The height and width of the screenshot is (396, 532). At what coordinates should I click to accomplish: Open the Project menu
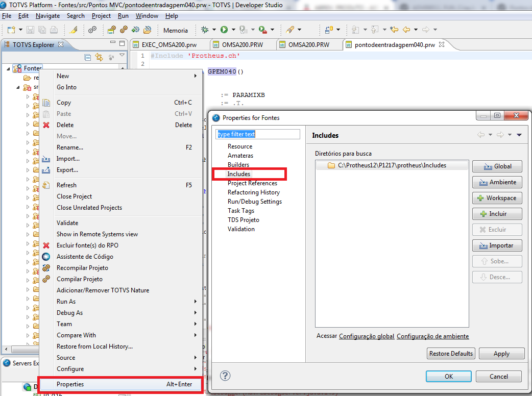click(x=101, y=16)
